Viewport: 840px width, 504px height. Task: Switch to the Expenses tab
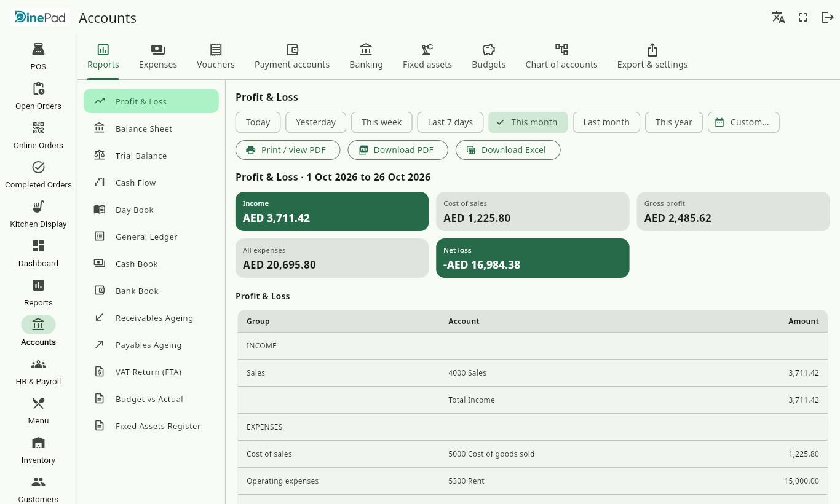click(x=158, y=57)
